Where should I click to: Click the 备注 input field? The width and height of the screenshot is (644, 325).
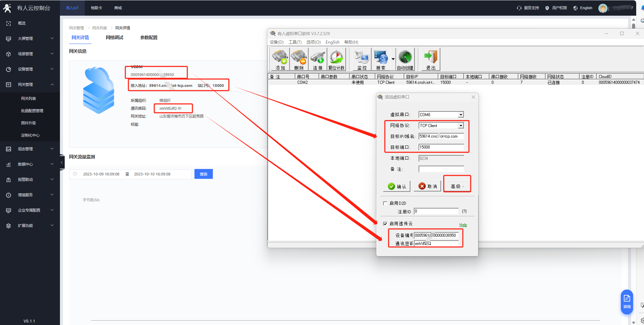pos(441,169)
